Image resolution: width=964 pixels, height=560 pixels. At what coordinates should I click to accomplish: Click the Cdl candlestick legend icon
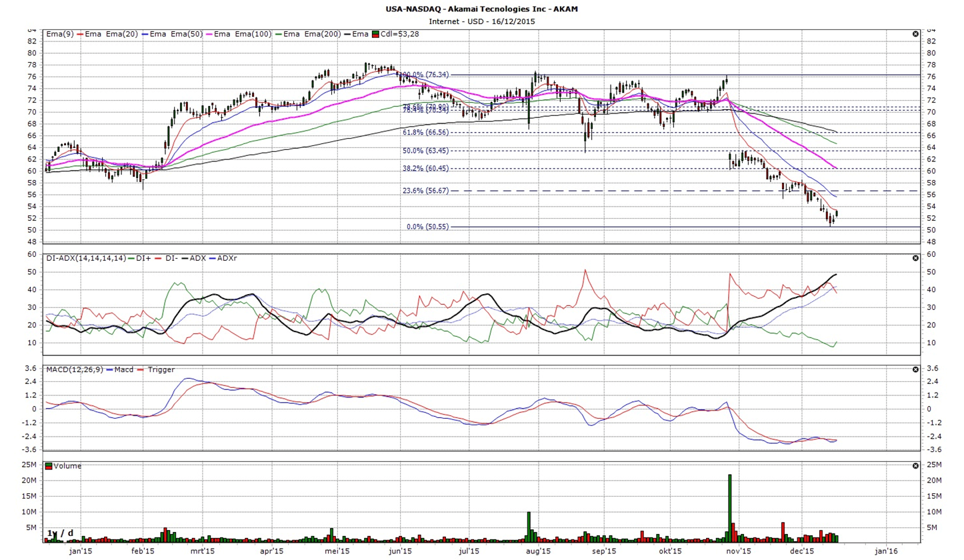[376, 34]
